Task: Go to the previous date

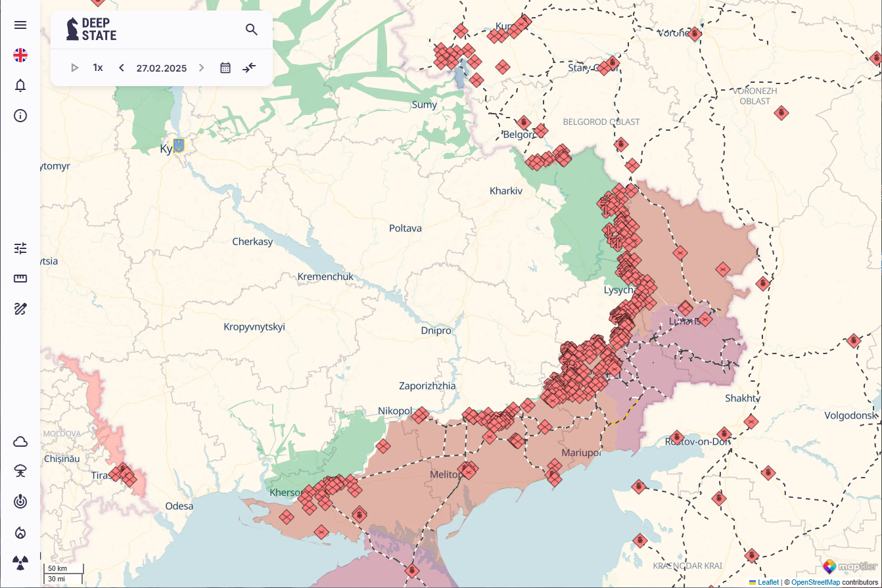Action: [x=122, y=68]
